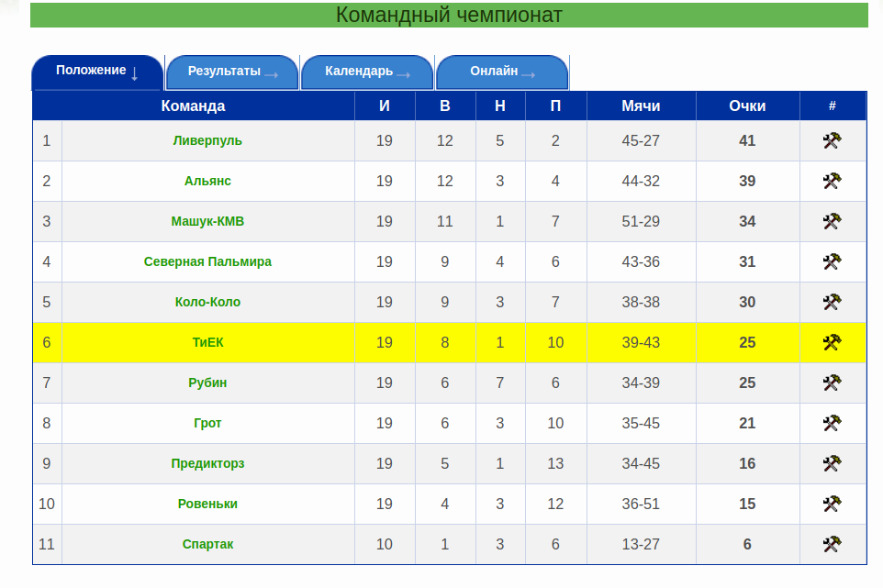Image resolution: width=883 pixels, height=588 pixels.
Task: Select the Онлайн tab
Action: click(502, 72)
